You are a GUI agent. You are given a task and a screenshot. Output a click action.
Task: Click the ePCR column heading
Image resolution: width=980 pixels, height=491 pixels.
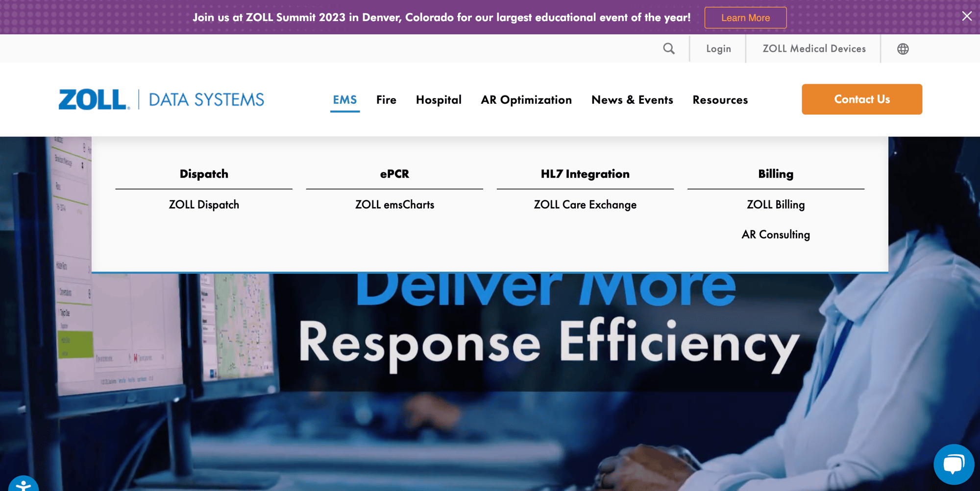tap(394, 174)
